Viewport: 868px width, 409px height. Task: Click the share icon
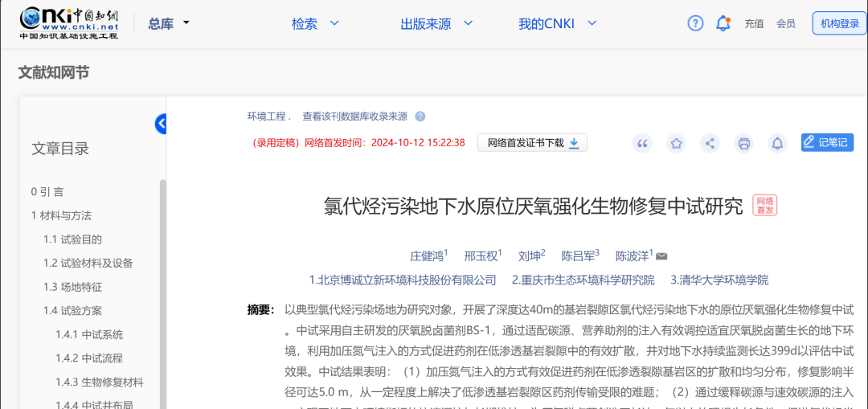[710, 143]
